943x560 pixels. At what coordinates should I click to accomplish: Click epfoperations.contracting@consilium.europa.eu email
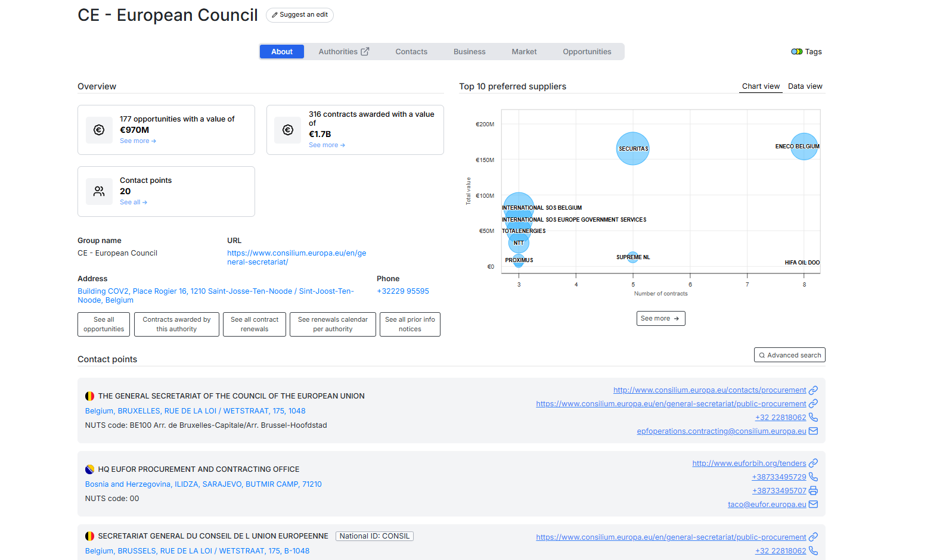tap(721, 431)
